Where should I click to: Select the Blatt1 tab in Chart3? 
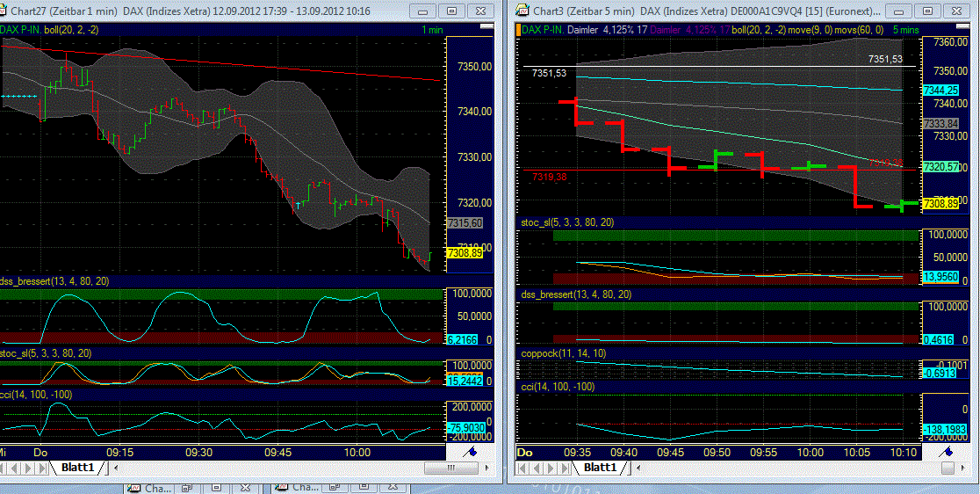pos(600,467)
